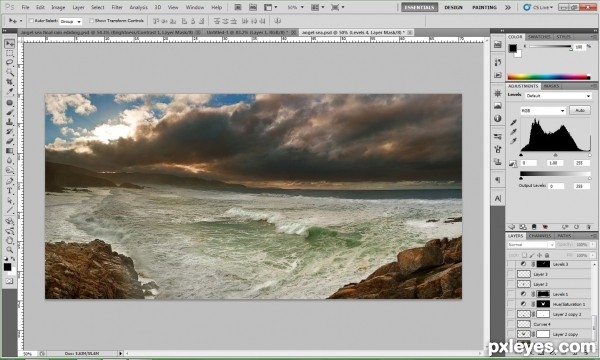Select the Hand tool
The width and height of the screenshot is (600, 360).
coord(10,241)
